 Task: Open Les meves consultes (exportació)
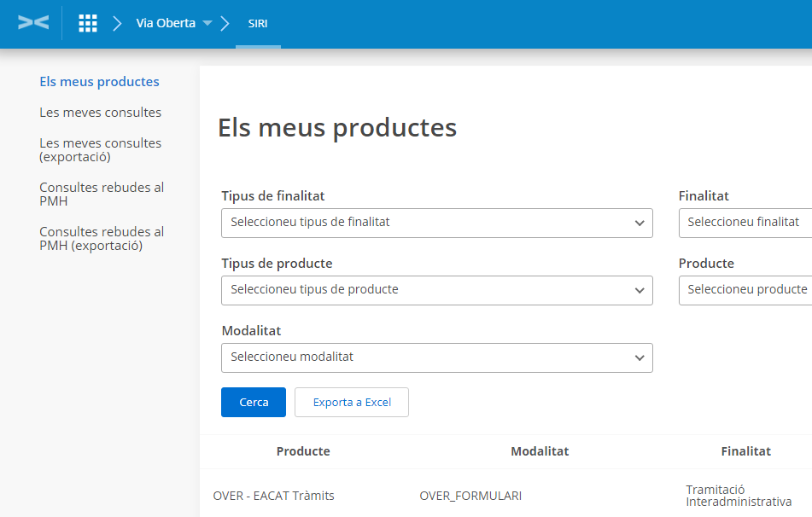click(100, 150)
